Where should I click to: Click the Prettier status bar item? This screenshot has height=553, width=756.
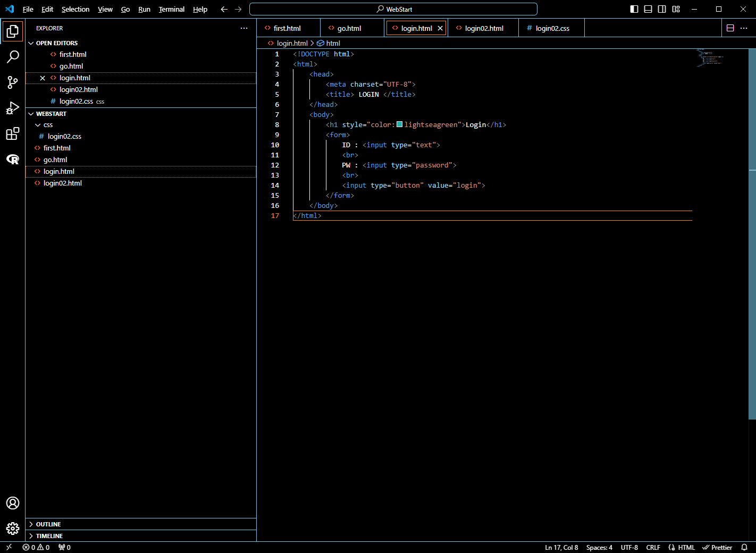pyautogui.click(x=717, y=547)
